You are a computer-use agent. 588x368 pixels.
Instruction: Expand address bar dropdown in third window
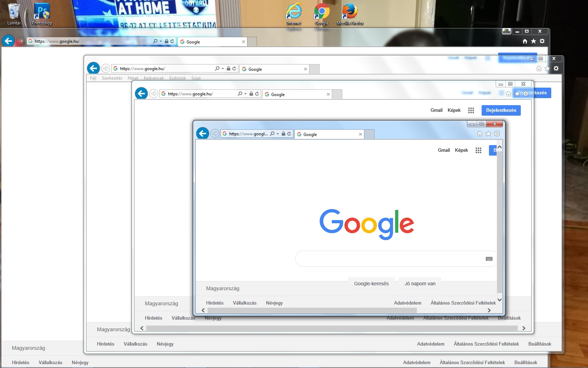(245, 94)
